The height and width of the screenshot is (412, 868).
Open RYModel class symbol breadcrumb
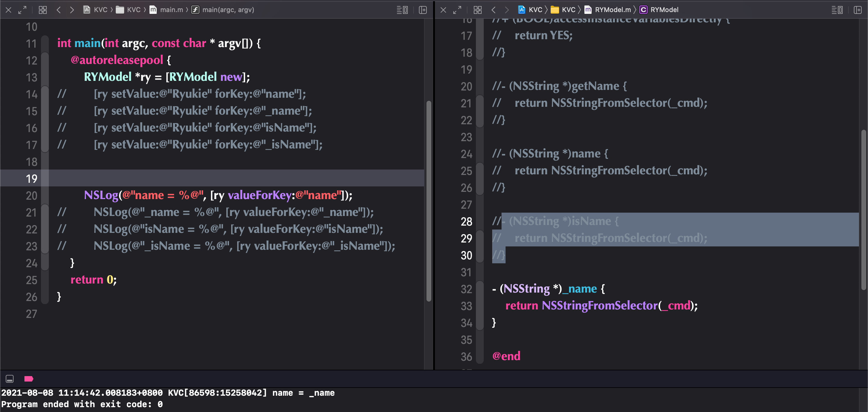coord(659,10)
